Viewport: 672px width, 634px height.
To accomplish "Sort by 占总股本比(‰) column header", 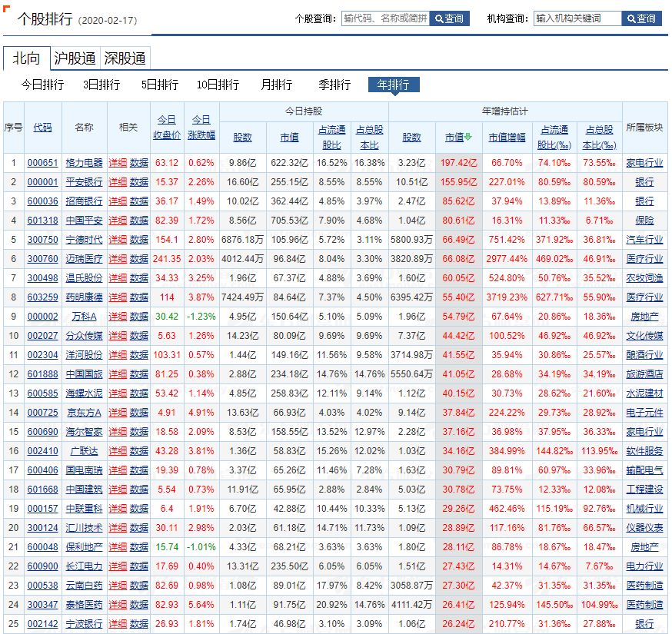I will [599, 137].
